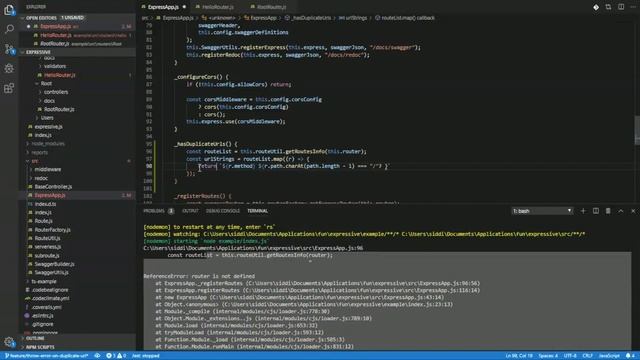Click the unsaved dot on ExpressApp.js tab

[x=184, y=7]
